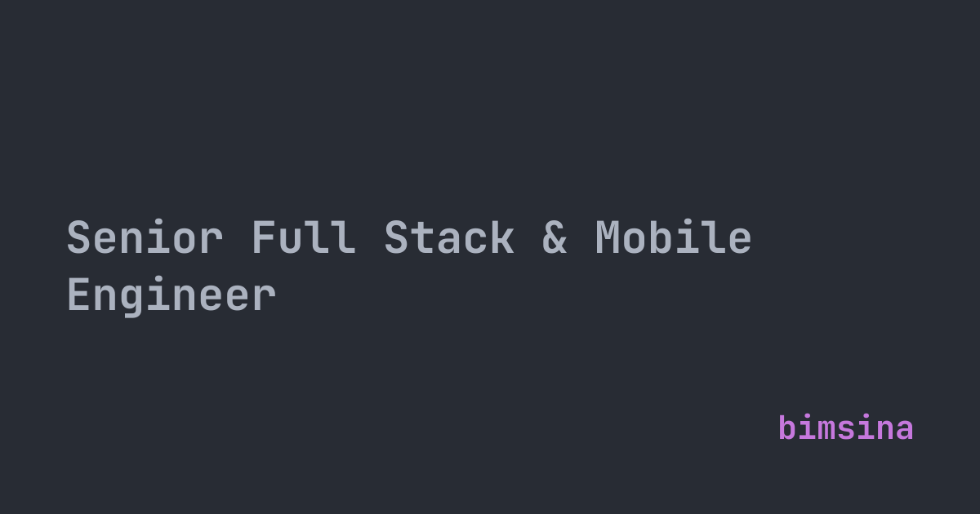Click the word Senior in the heading
The image size is (980, 514).
(x=145, y=238)
